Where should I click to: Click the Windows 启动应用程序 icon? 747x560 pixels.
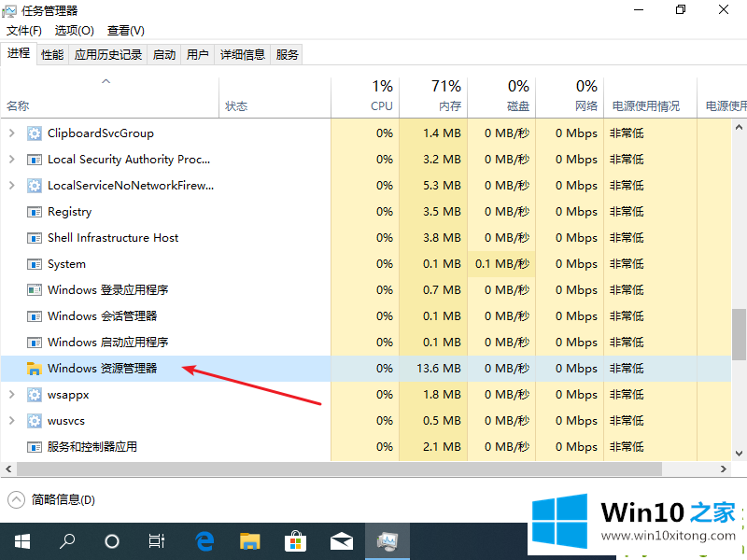pyautogui.click(x=35, y=343)
